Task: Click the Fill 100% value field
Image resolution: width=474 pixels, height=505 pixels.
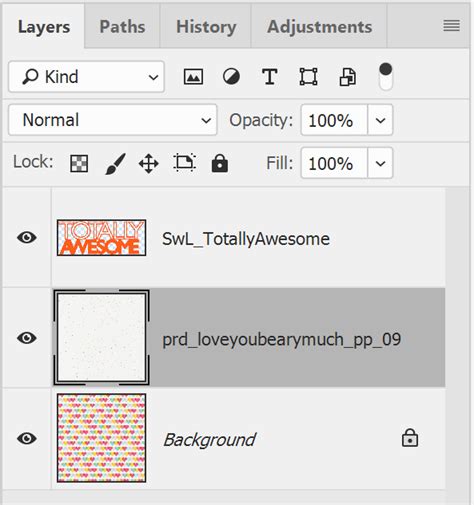Action: click(x=334, y=163)
